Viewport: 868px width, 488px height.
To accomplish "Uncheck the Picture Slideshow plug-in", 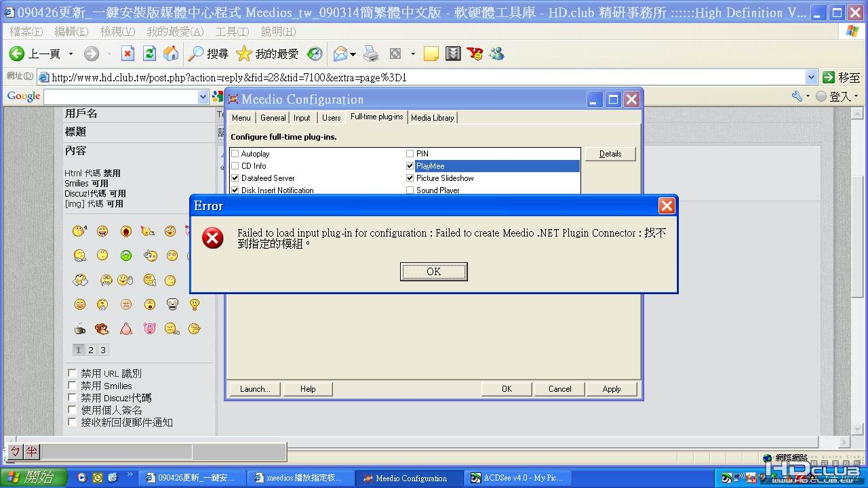I will [410, 178].
